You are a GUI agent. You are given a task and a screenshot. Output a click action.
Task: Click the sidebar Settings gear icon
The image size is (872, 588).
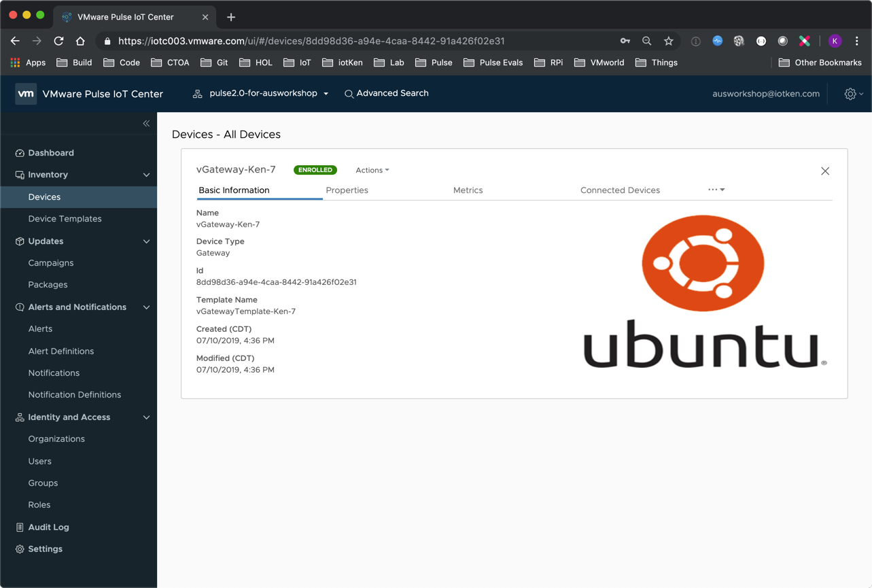coord(20,549)
